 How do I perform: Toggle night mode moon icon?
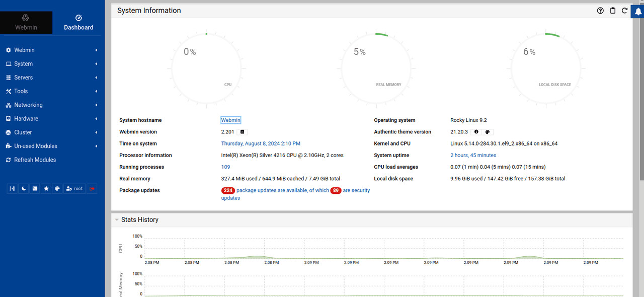coord(24,189)
